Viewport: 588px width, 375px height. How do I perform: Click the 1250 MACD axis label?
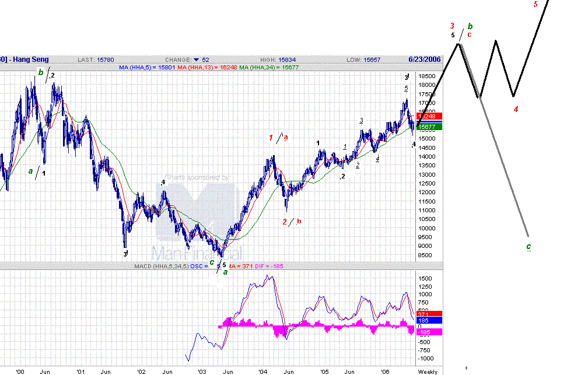tap(425, 287)
